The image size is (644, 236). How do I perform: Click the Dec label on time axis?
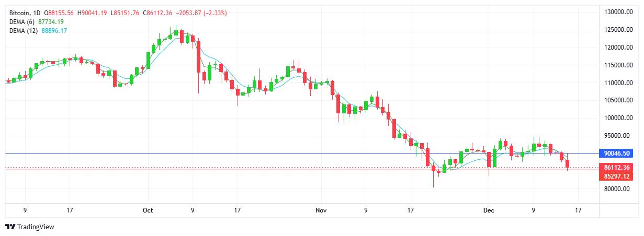coord(489,210)
